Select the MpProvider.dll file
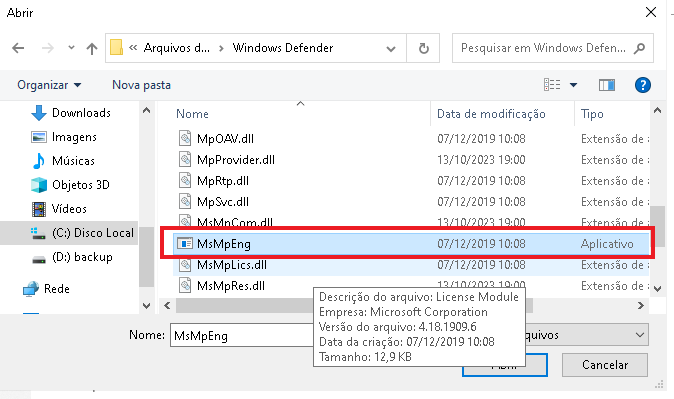This screenshot has width=674, height=399. (235, 160)
